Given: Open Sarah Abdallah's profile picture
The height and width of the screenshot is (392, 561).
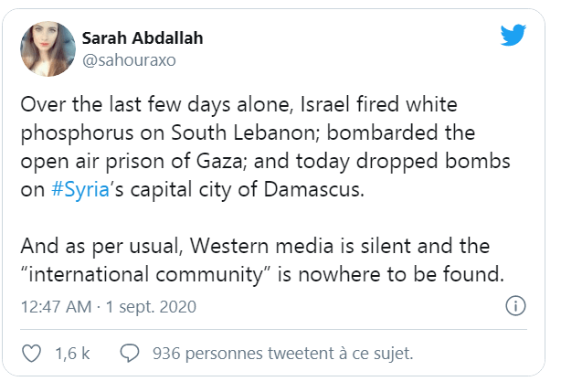Looking at the screenshot, I should (x=46, y=46).
